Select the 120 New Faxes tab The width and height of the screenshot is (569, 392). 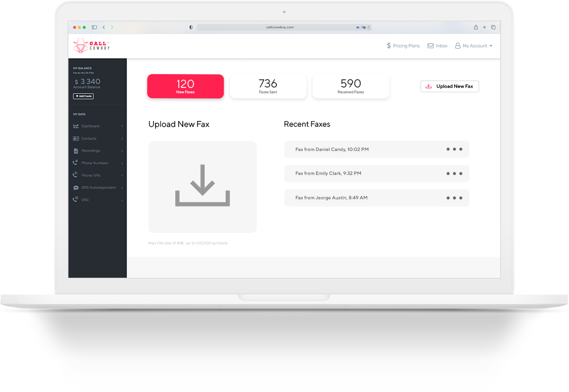coord(186,86)
